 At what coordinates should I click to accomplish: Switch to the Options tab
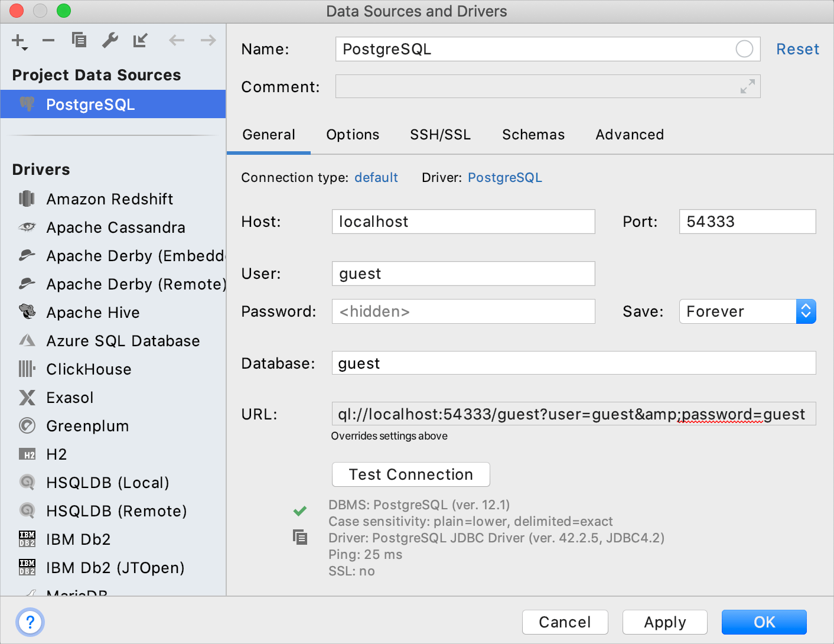pos(353,135)
